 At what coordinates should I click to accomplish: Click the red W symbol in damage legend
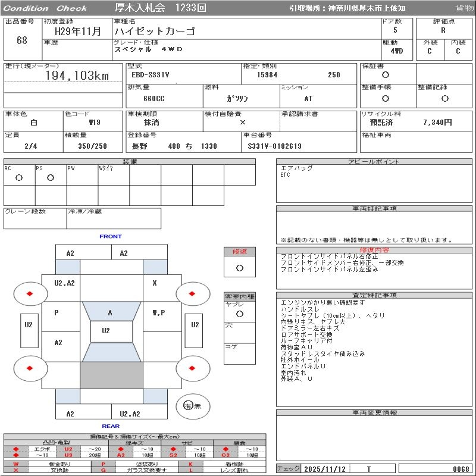16,464
